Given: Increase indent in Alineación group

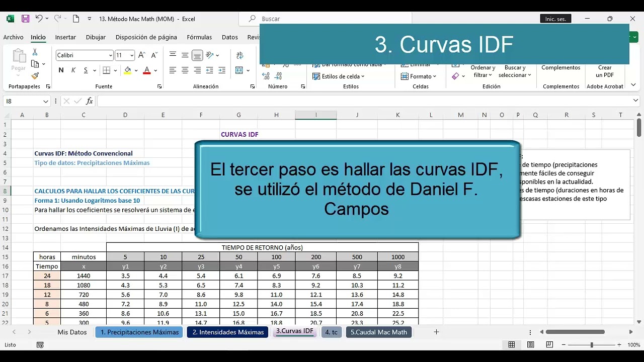Looking at the screenshot, I should click(222, 70).
